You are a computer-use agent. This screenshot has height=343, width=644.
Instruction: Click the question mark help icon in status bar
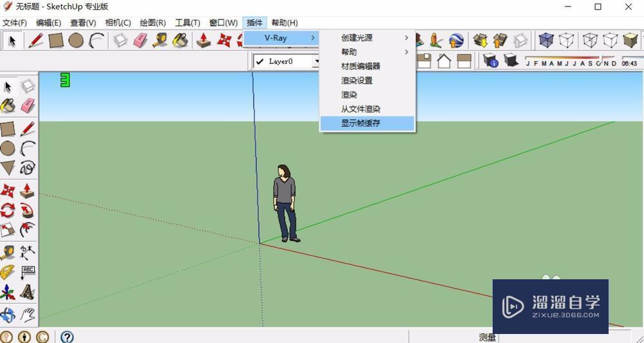coord(67,337)
